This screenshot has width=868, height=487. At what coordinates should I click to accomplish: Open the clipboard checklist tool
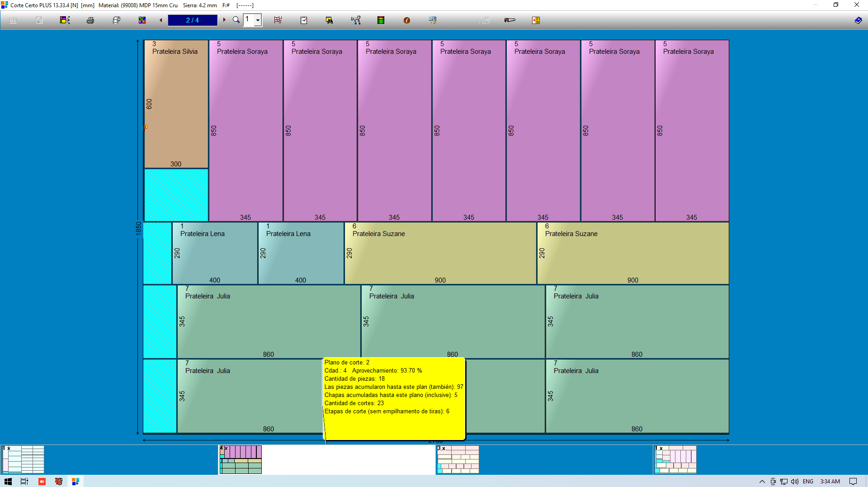[304, 20]
